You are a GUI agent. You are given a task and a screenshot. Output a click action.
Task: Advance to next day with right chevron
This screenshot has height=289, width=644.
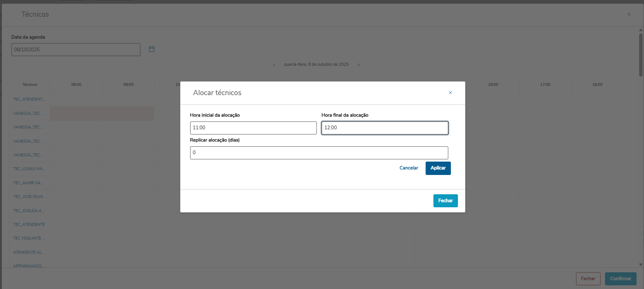tap(358, 65)
